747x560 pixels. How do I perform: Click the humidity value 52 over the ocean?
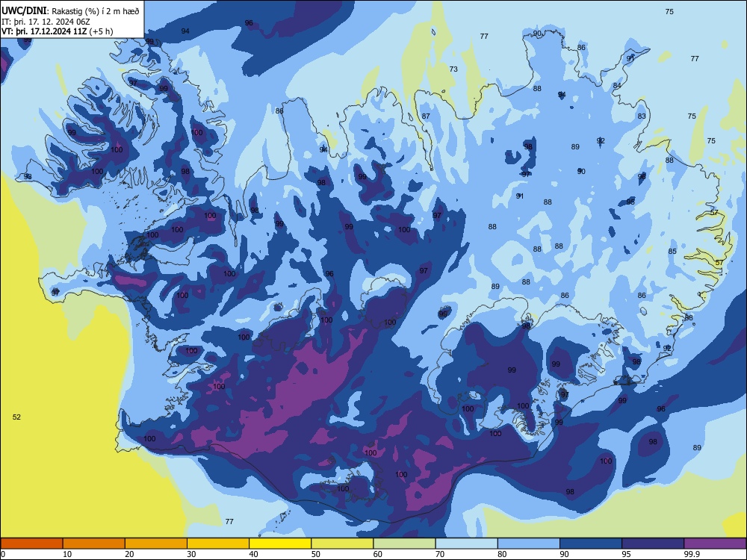[16, 417]
